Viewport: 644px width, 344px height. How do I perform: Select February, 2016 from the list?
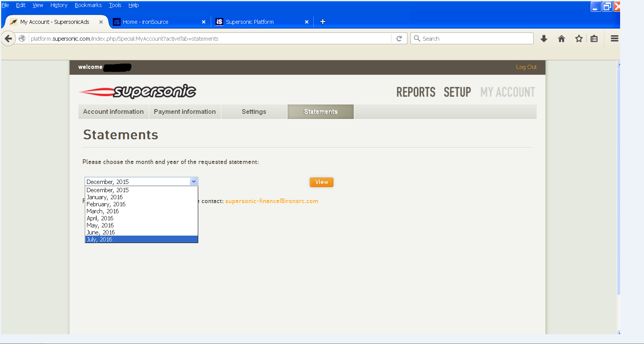141,204
